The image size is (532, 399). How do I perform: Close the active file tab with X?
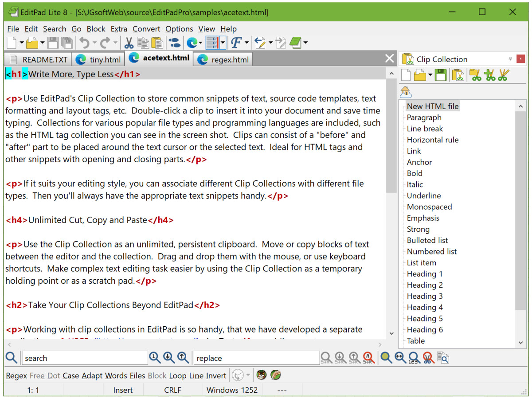tap(390, 59)
